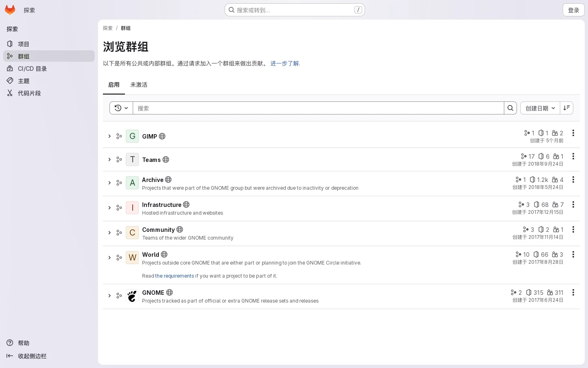Open Community row actions kebab menu
Image resolution: width=588 pixels, height=368 pixels.
(x=573, y=229)
